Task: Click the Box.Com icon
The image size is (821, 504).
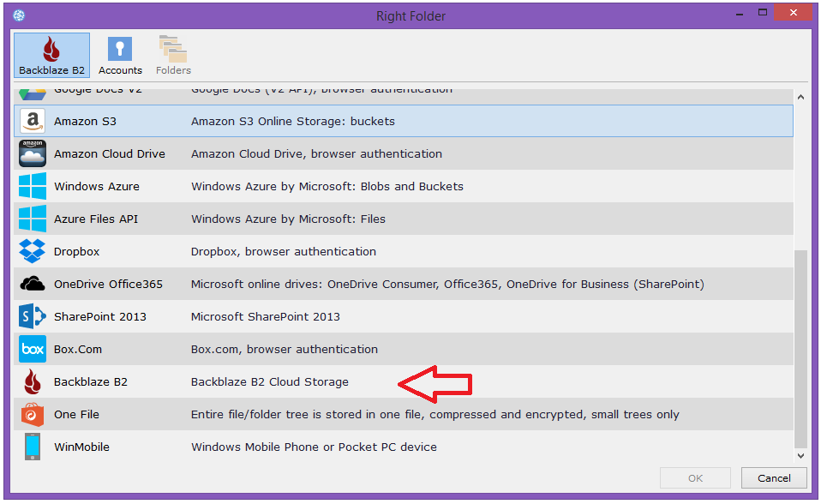Action: click(33, 350)
